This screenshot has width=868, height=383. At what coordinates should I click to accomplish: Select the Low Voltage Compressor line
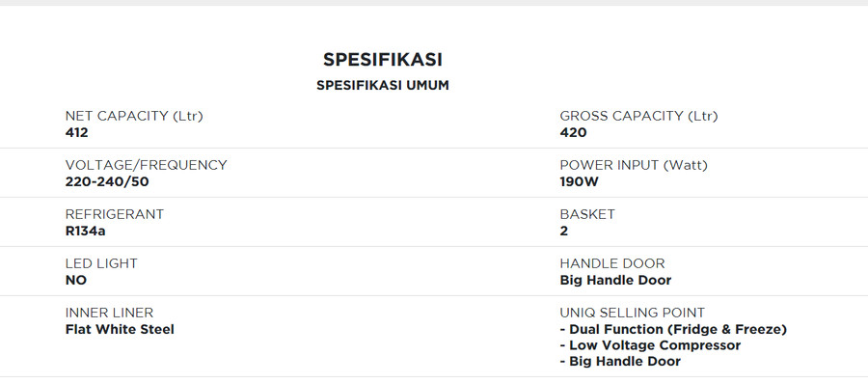650,345
